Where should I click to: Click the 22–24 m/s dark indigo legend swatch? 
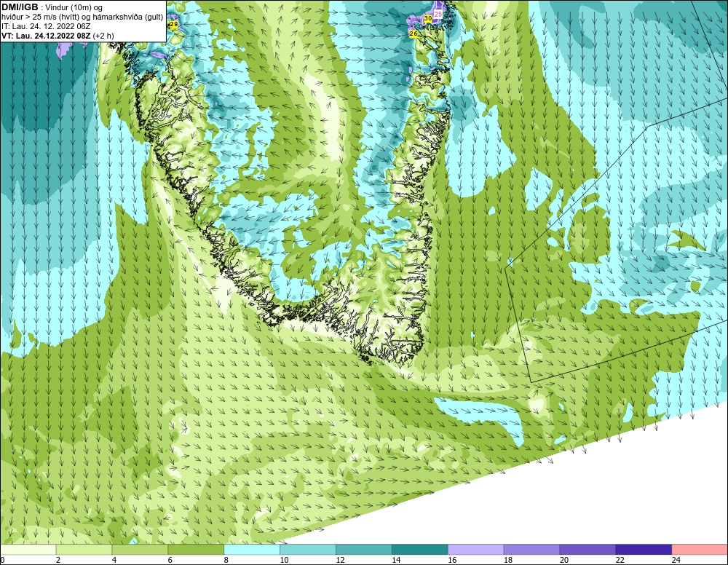click(x=644, y=550)
